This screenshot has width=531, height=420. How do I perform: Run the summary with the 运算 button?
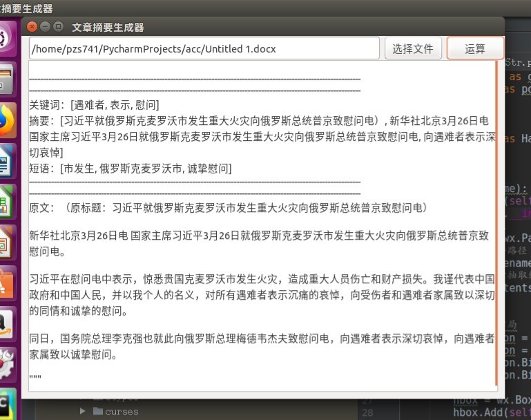pos(475,48)
